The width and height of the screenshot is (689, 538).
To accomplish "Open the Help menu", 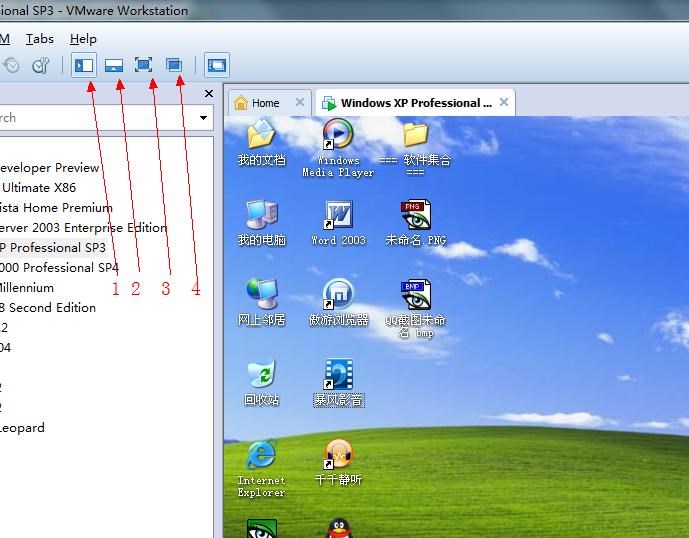I will pos(83,39).
